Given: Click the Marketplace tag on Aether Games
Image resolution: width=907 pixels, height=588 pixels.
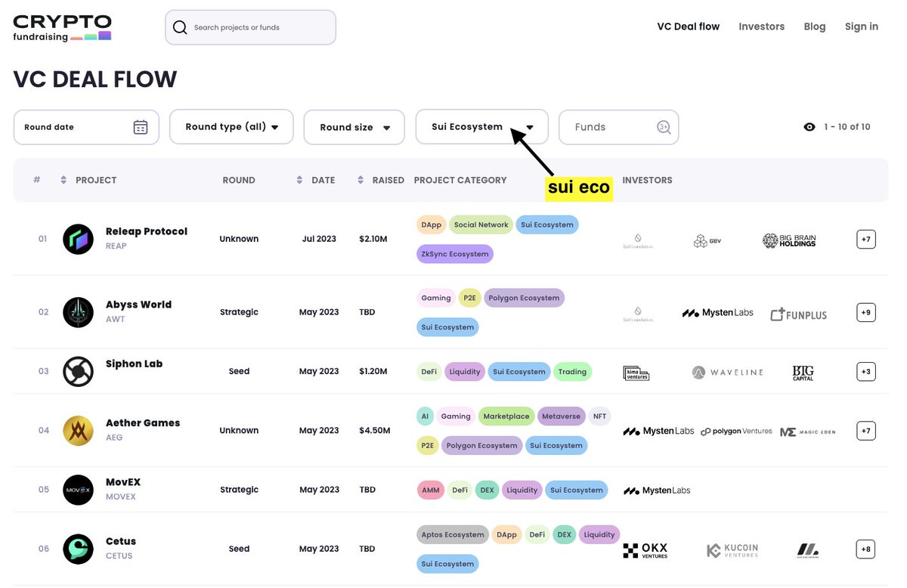Looking at the screenshot, I should [506, 416].
